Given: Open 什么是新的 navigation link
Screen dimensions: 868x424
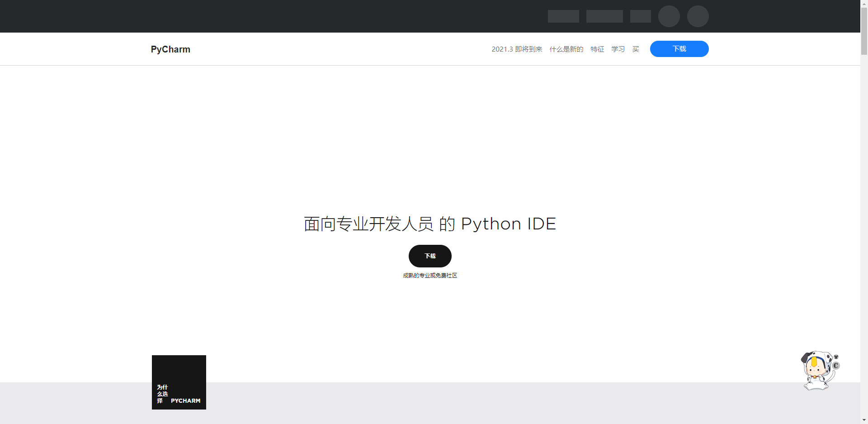Looking at the screenshot, I should pos(566,49).
